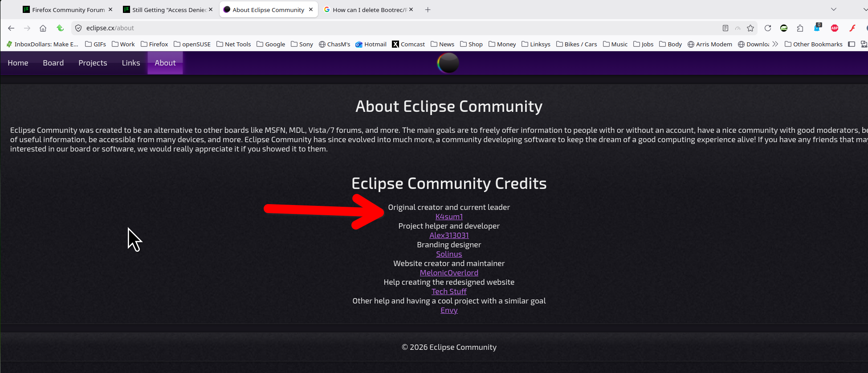Expand the Jobs bookmarks folder
The height and width of the screenshot is (373, 868).
pos(644,44)
